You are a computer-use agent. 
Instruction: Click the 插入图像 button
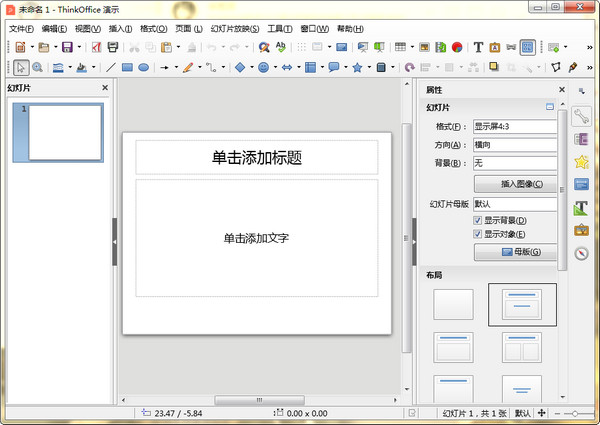point(514,184)
